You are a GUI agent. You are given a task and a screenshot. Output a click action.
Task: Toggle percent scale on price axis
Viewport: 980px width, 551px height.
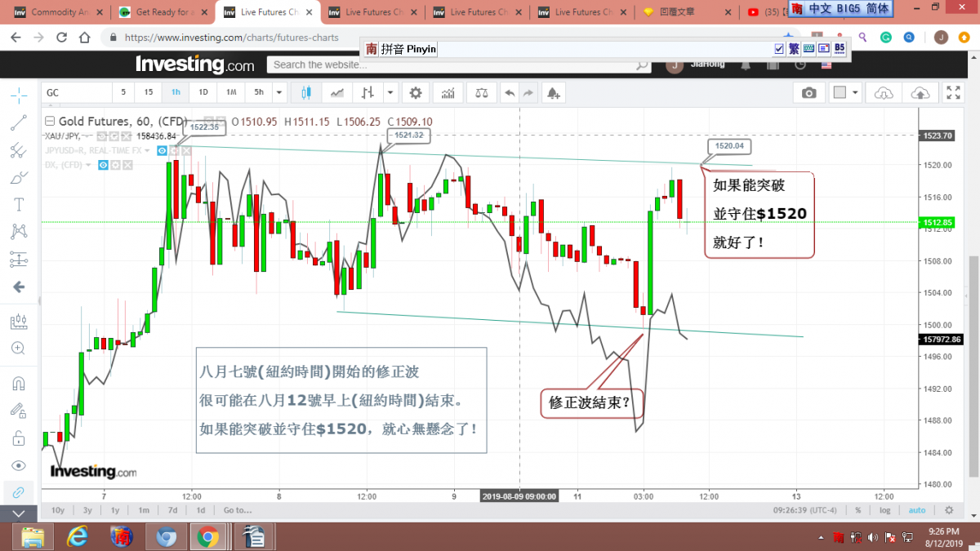(858, 510)
